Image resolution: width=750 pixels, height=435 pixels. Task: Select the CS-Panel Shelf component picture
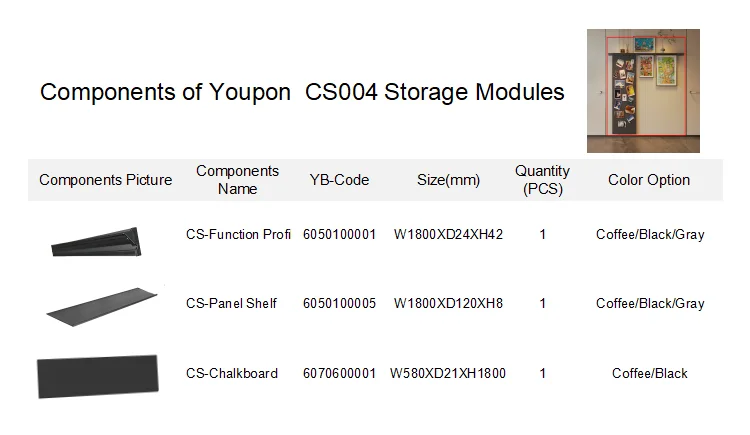(x=103, y=303)
